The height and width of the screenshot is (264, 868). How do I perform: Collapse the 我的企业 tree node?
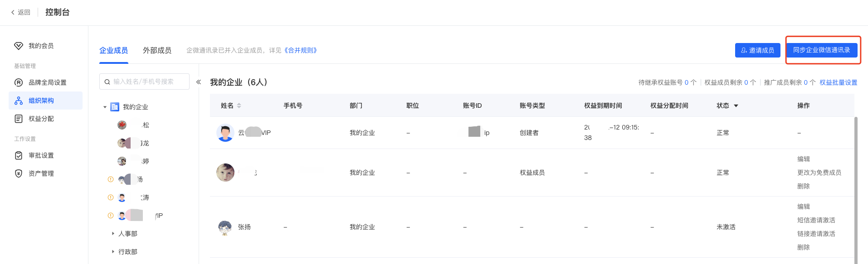coord(105,107)
